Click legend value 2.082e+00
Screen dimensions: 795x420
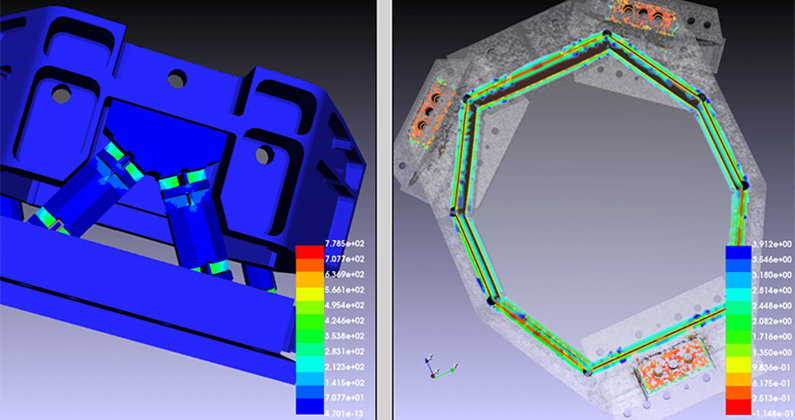(x=773, y=321)
